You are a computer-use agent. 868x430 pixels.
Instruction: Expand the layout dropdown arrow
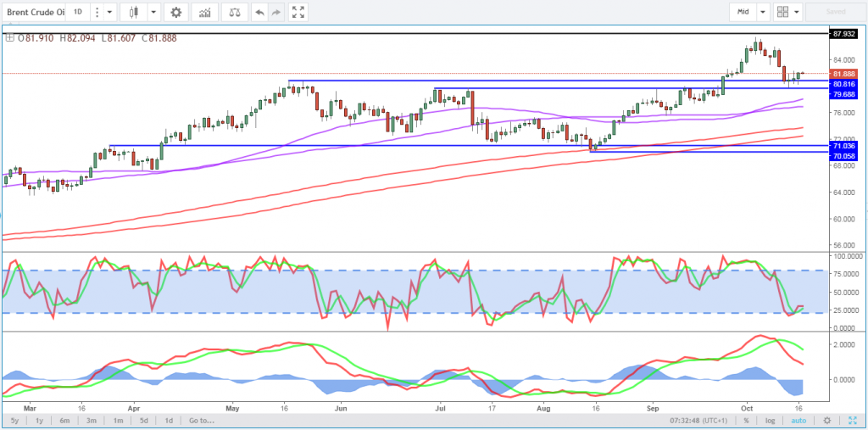797,12
